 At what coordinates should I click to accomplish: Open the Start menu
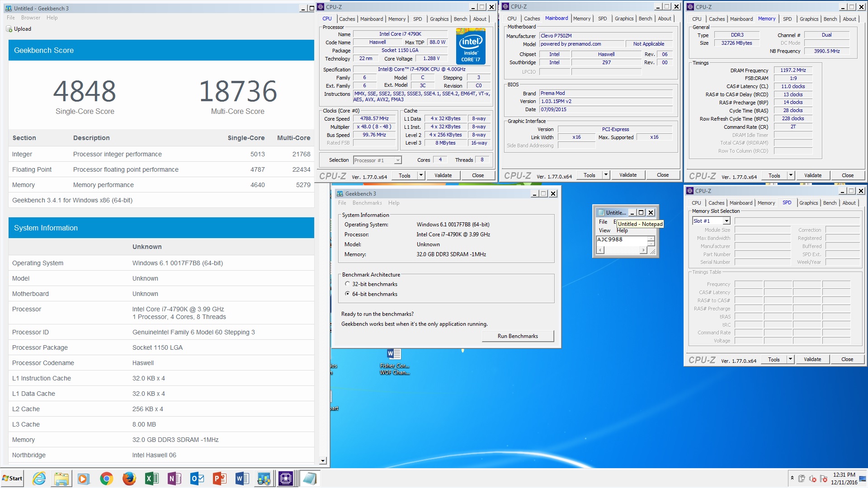point(13,479)
